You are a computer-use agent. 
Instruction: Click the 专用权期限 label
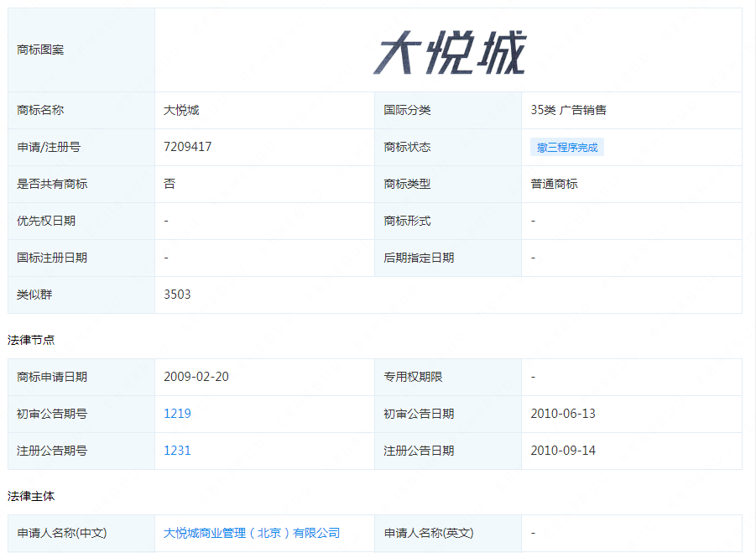pyautogui.click(x=413, y=377)
